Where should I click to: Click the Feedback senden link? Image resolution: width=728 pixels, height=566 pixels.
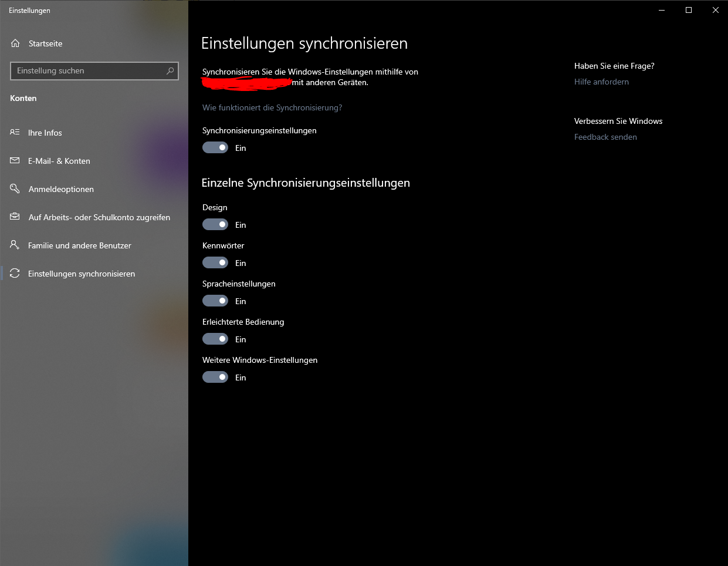coord(605,137)
